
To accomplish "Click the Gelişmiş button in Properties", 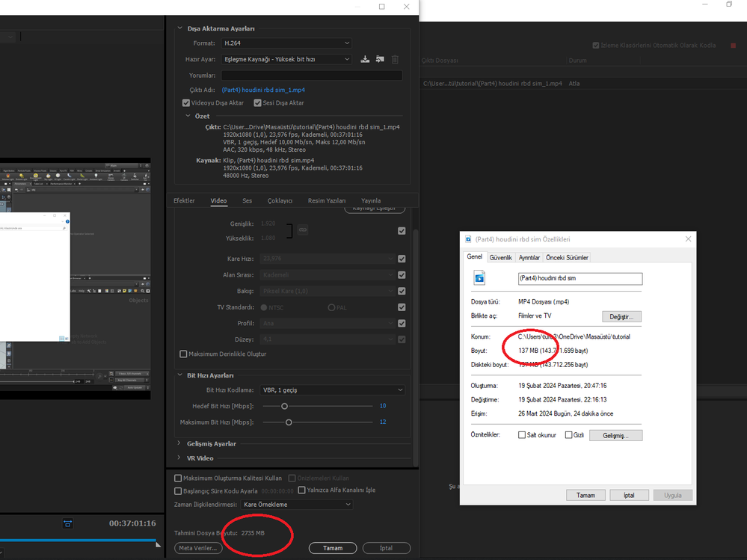I will 615,436.
